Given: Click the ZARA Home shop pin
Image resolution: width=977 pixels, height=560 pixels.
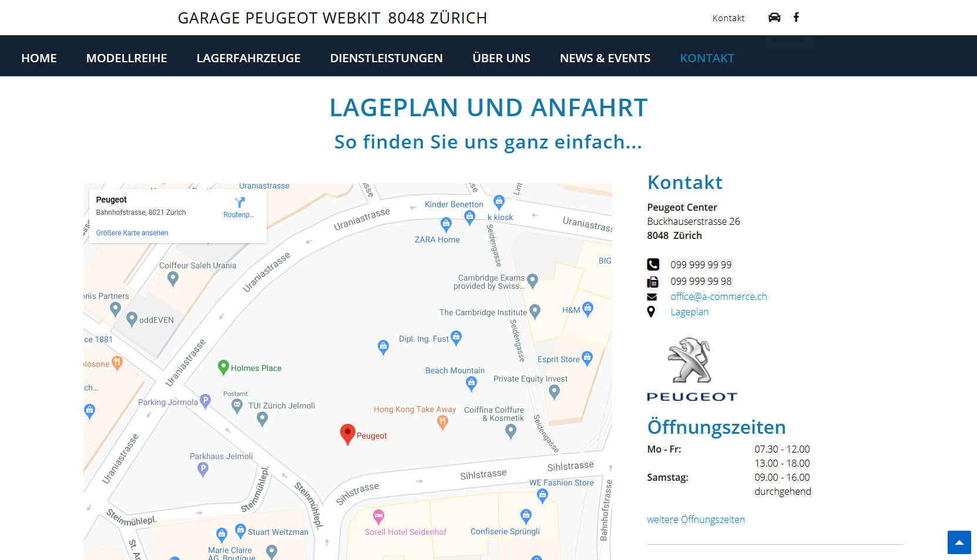Looking at the screenshot, I should tap(446, 224).
